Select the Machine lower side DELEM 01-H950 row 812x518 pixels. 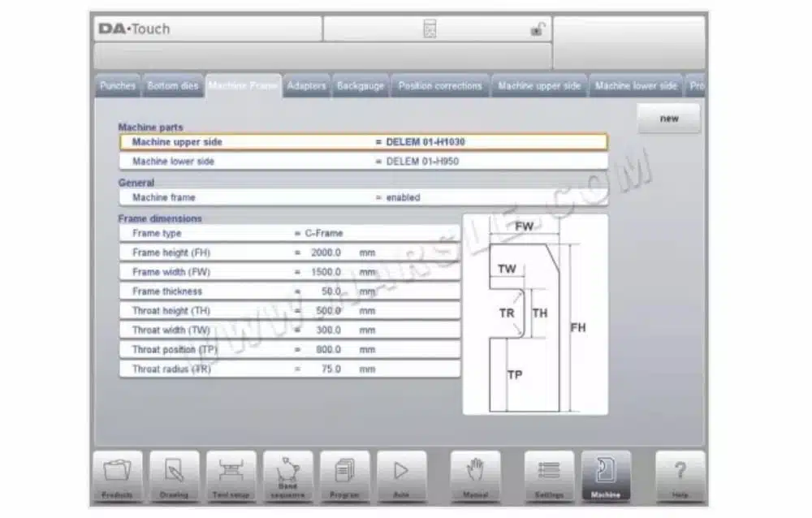coord(364,161)
